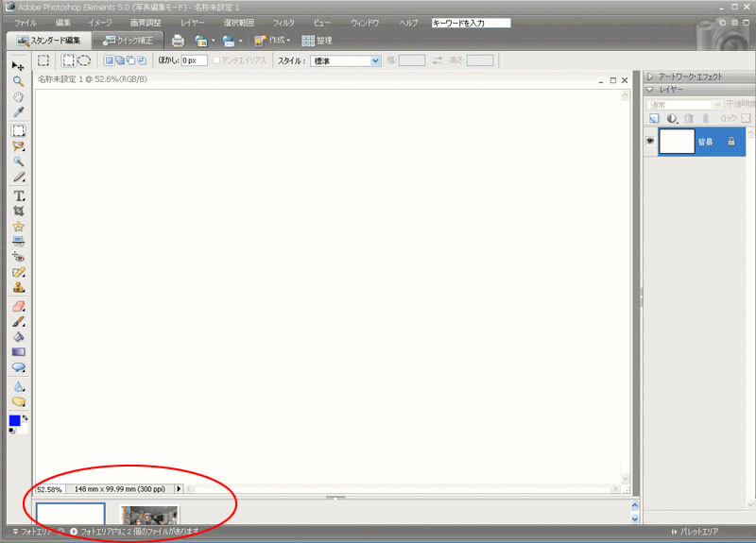
Task: Open the 画質調整 menu
Action: [x=145, y=22]
